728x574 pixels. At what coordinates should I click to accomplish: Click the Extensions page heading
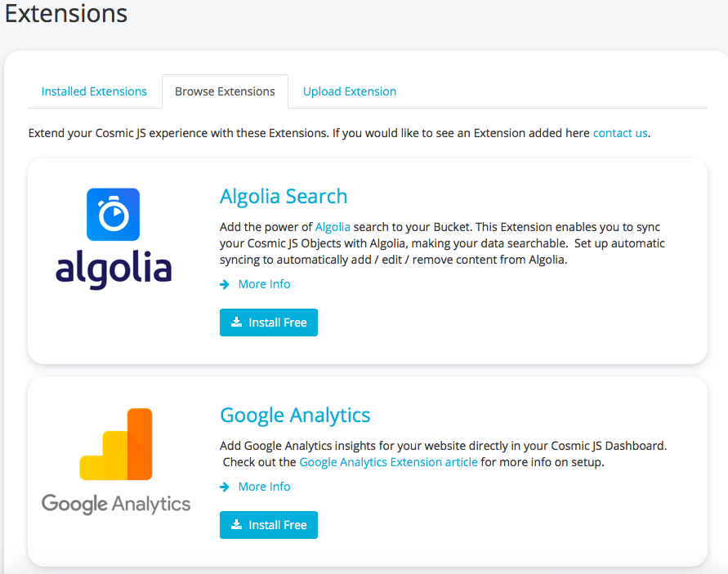[67, 13]
